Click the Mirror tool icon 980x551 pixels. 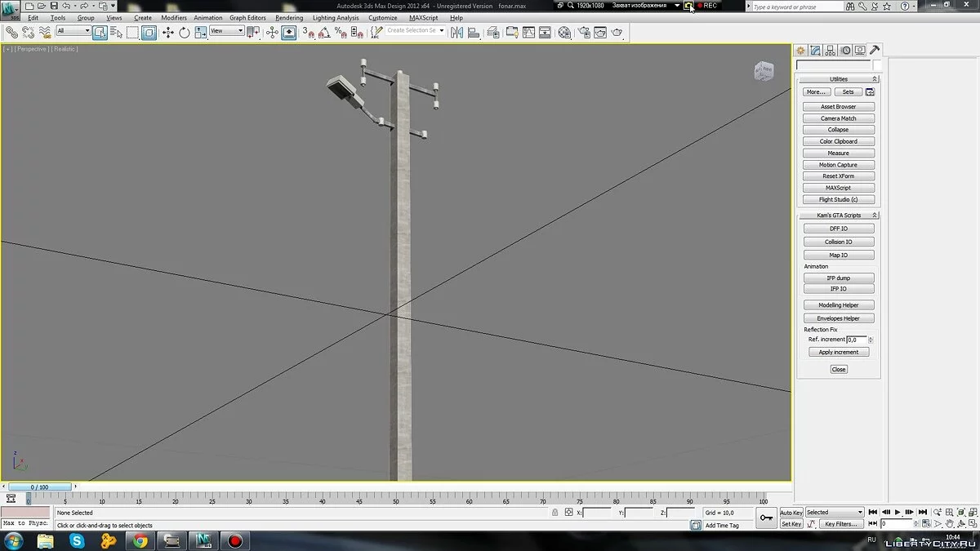tap(457, 33)
